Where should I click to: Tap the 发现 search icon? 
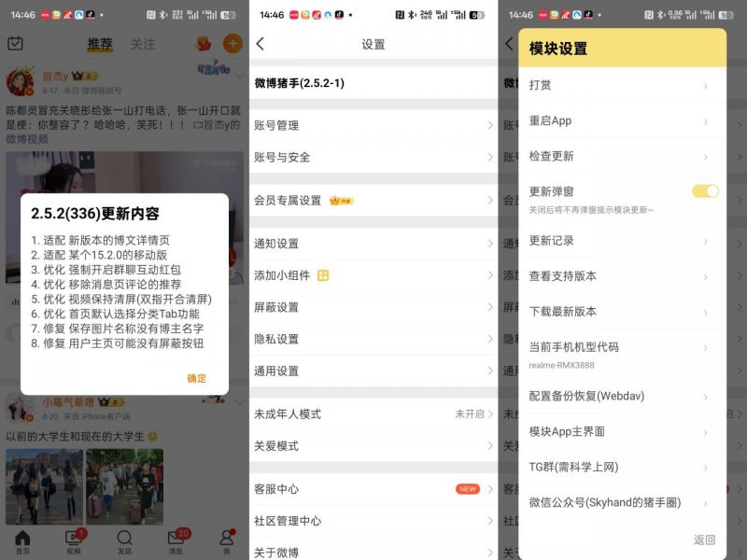[124, 539]
